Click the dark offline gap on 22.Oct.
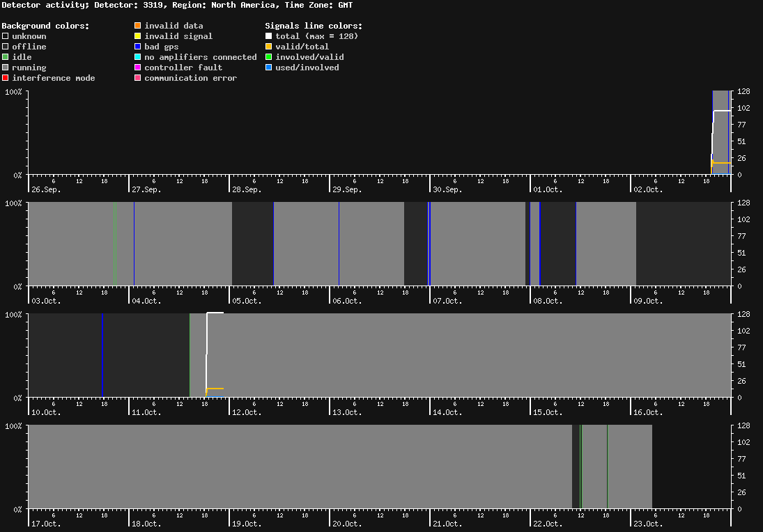The image size is (763, 532). tap(576, 467)
